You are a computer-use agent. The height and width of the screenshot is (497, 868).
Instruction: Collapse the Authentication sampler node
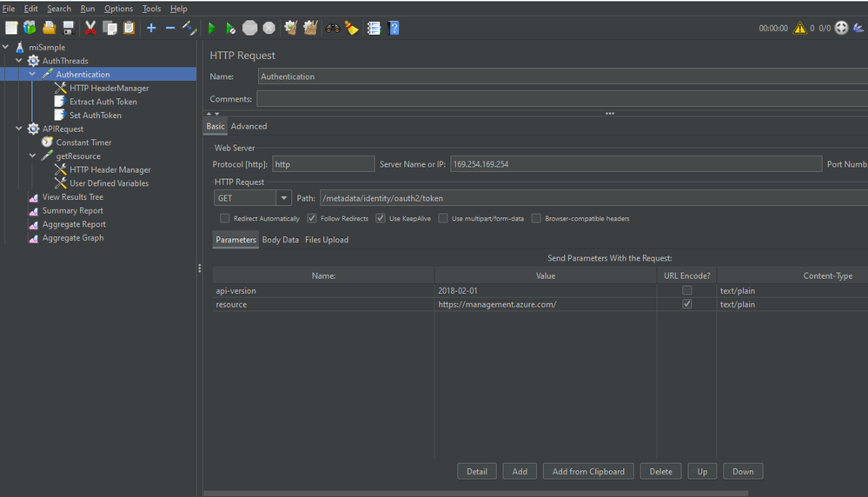tap(32, 74)
